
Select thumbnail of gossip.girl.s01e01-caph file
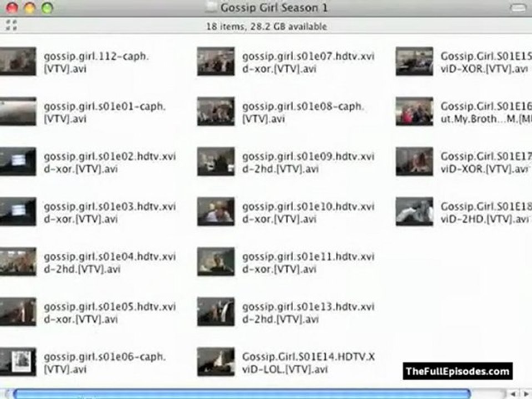[18, 111]
